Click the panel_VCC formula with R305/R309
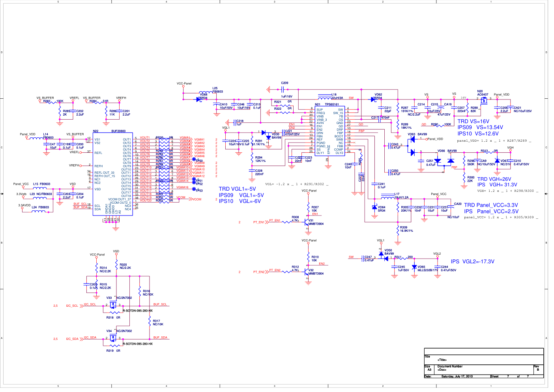This screenshot has width=554, height=392. [x=501, y=218]
